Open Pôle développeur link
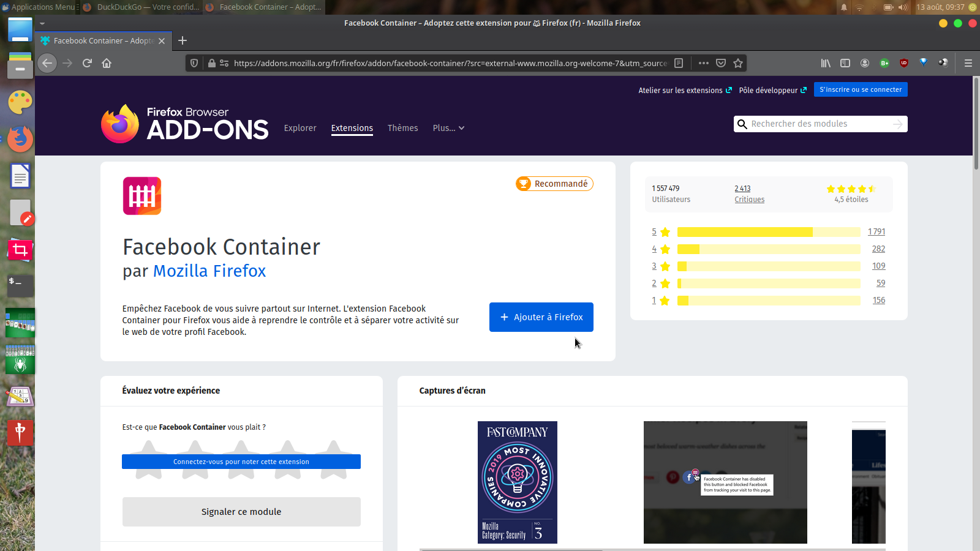980x551 pixels. (x=772, y=90)
